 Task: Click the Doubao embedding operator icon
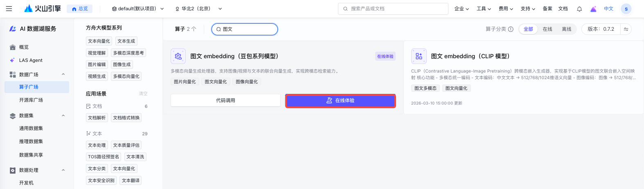[x=178, y=56]
